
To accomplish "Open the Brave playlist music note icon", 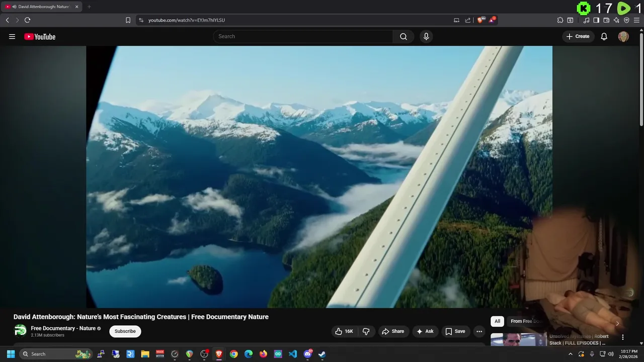I will tap(587, 20).
